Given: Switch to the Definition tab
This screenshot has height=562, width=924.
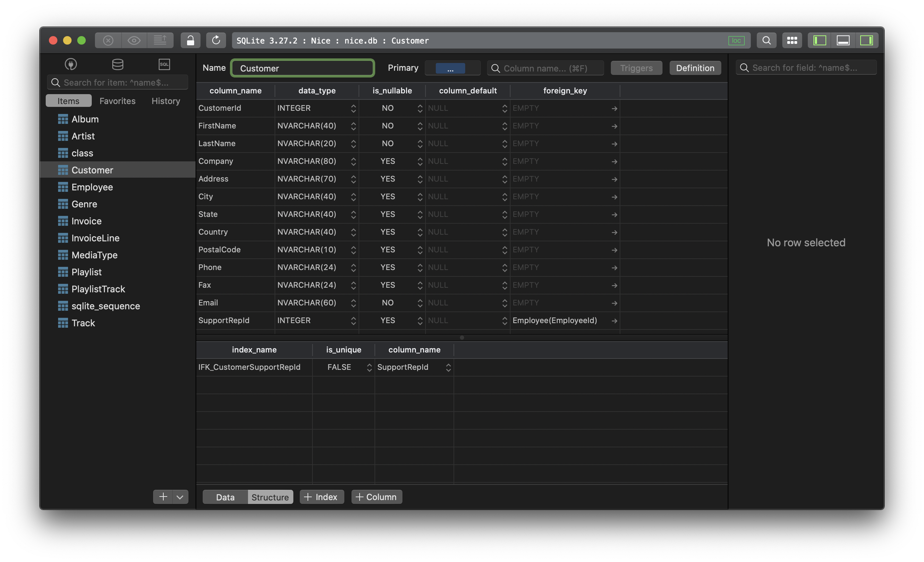Looking at the screenshot, I should (694, 67).
